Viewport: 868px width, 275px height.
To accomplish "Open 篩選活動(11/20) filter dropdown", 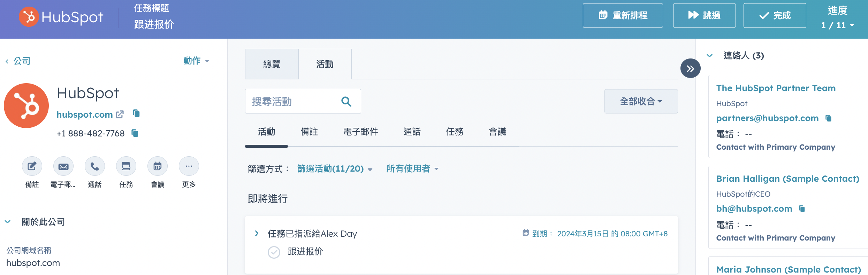I will (335, 169).
